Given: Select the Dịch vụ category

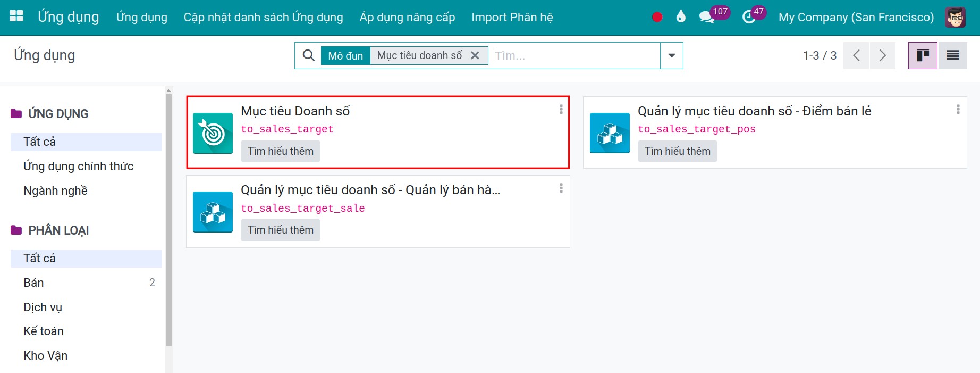Looking at the screenshot, I should (x=86, y=307).
